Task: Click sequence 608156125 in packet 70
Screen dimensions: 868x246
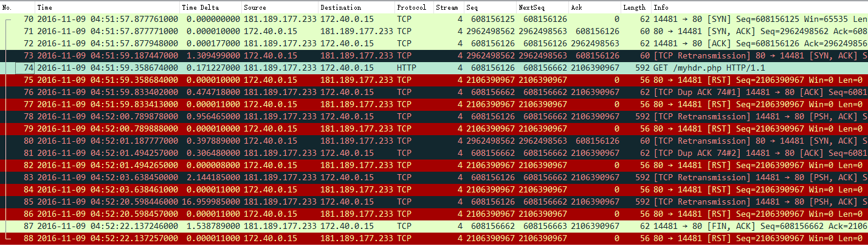Action: (x=492, y=19)
